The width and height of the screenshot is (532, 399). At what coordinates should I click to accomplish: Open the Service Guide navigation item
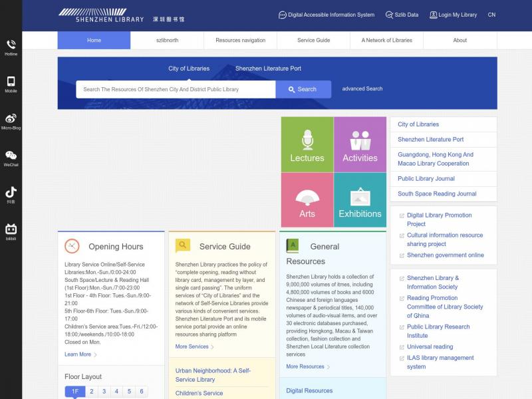pyautogui.click(x=313, y=41)
